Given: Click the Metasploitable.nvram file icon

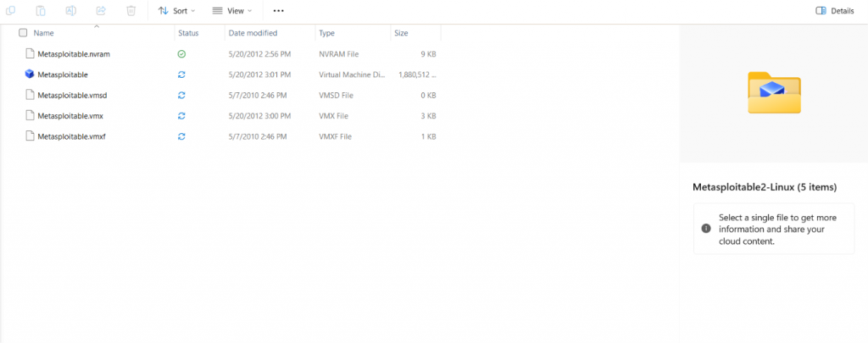Looking at the screenshot, I should [x=30, y=53].
